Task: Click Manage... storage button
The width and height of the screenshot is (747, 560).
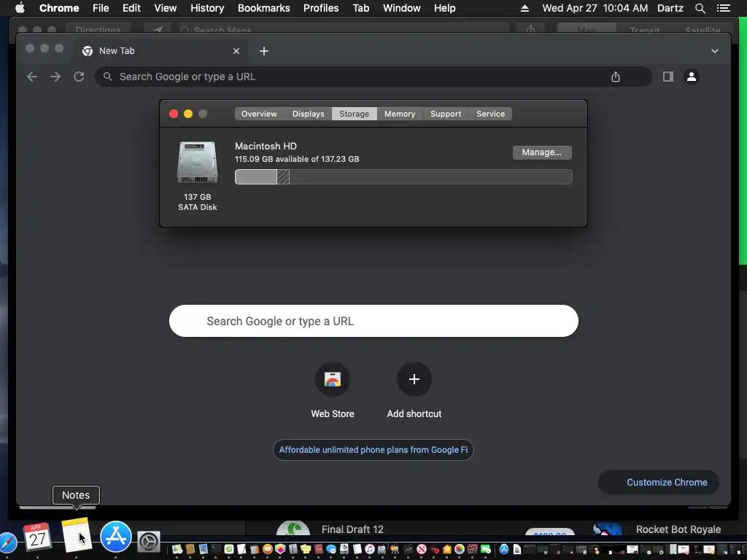Action: coord(542,152)
